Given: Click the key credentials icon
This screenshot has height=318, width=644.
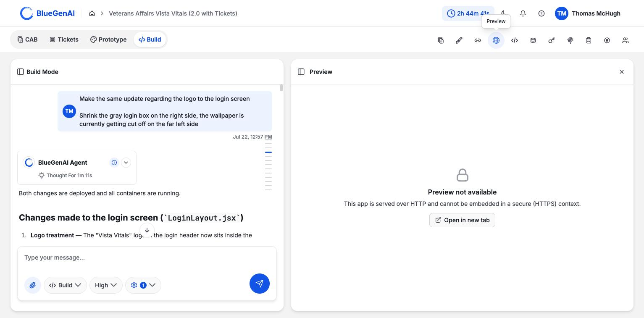Looking at the screenshot, I should click(x=552, y=40).
